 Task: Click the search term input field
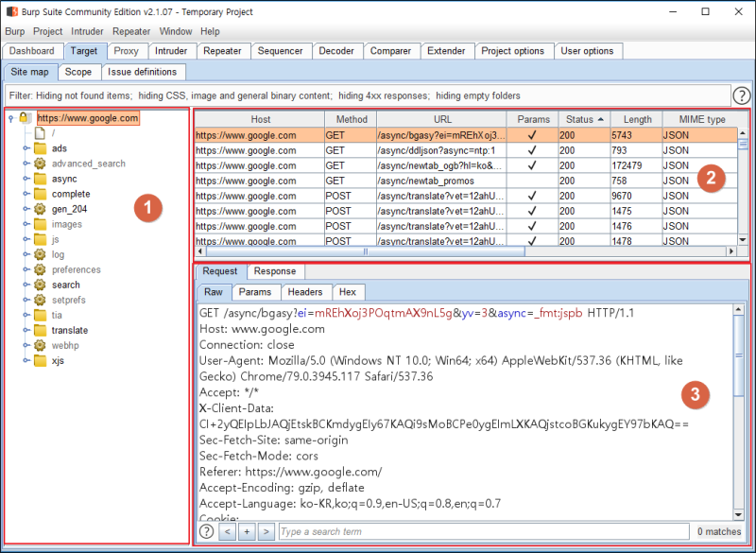tap(484, 532)
